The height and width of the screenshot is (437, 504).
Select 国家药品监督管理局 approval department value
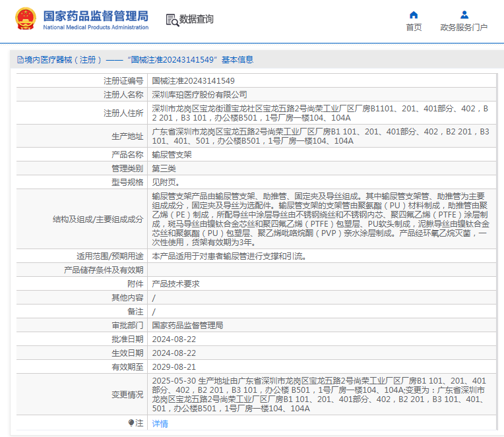[x=187, y=325]
